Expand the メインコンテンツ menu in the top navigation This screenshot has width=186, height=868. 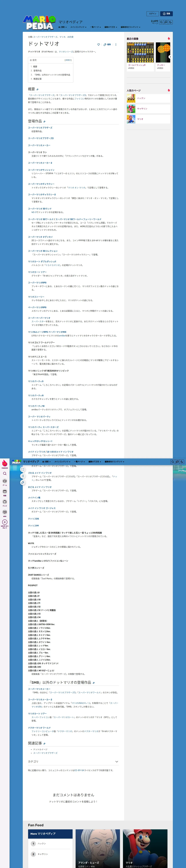pyautogui.click(x=78, y=27)
